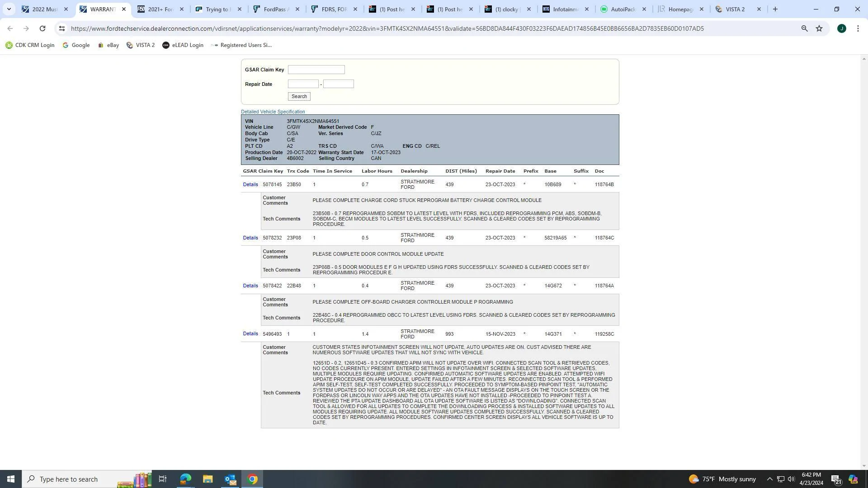
Task: Close the WARRANTY tab
Action: coord(124,9)
